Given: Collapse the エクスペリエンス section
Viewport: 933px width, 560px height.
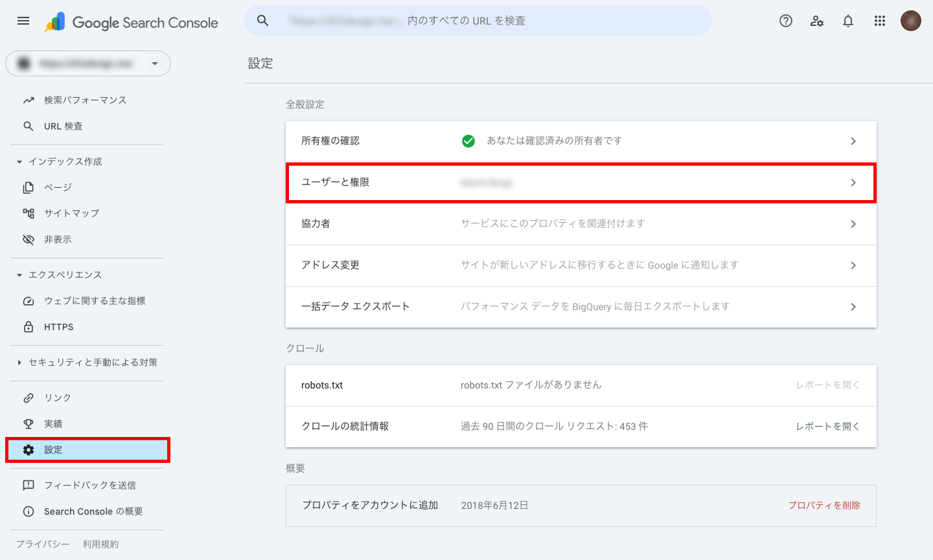Looking at the screenshot, I should point(19,275).
